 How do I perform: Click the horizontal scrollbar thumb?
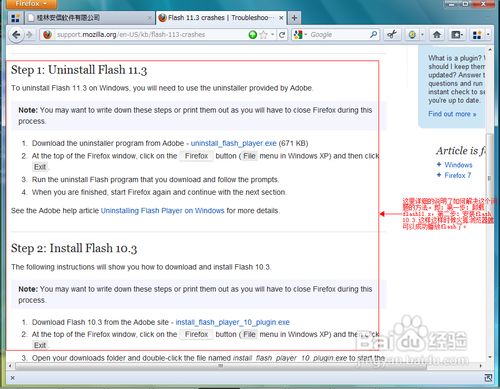221,366
